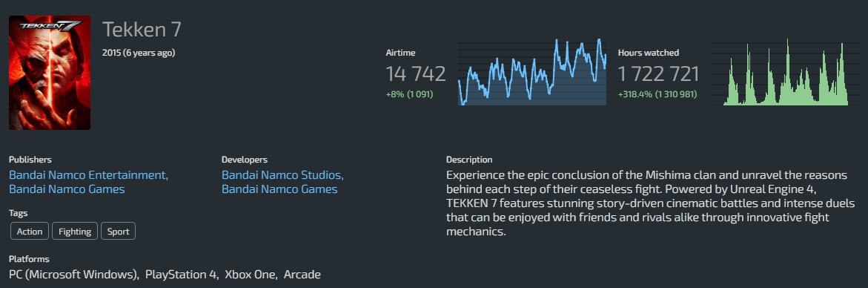This screenshot has height=288, width=868.
Task: Click the blue Airtime line chart
Action: tap(532, 71)
